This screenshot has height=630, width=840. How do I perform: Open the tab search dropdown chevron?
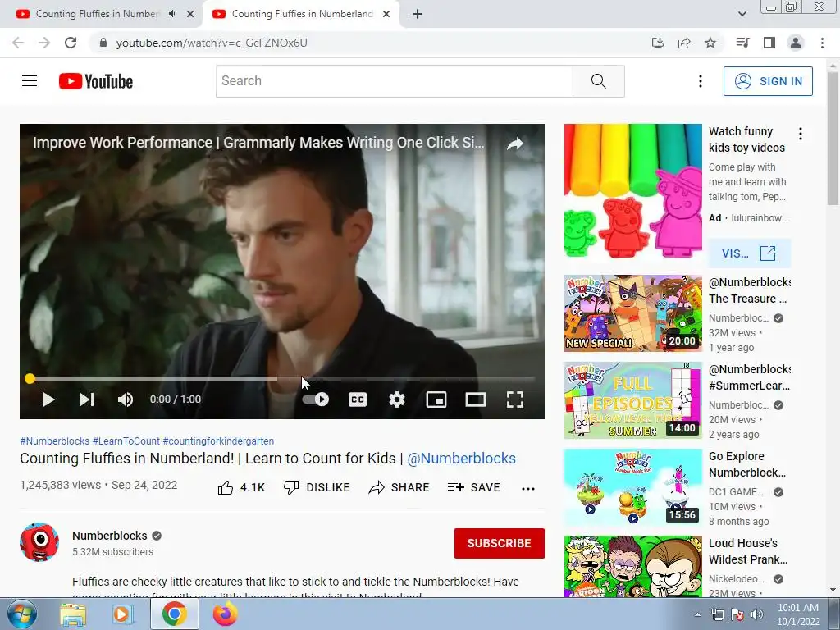(742, 14)
